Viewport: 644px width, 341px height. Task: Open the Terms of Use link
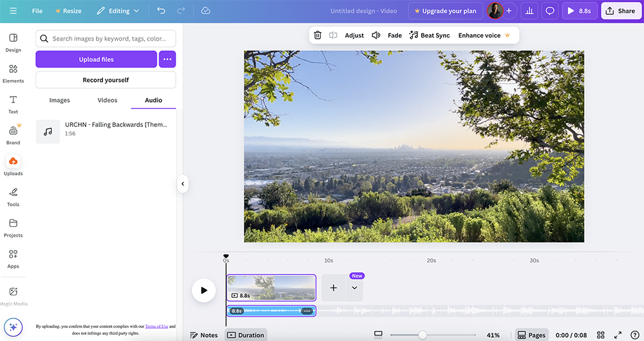(156, 327)
